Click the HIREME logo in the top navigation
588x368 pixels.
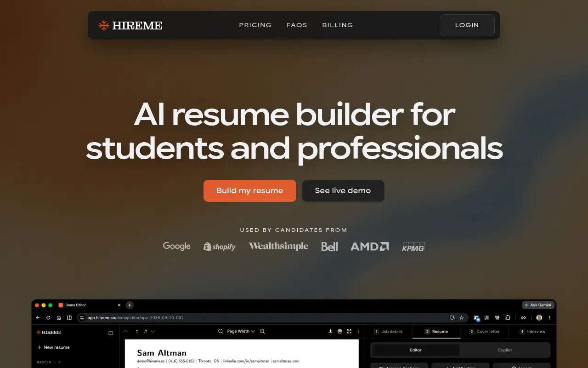click(130, 25)
